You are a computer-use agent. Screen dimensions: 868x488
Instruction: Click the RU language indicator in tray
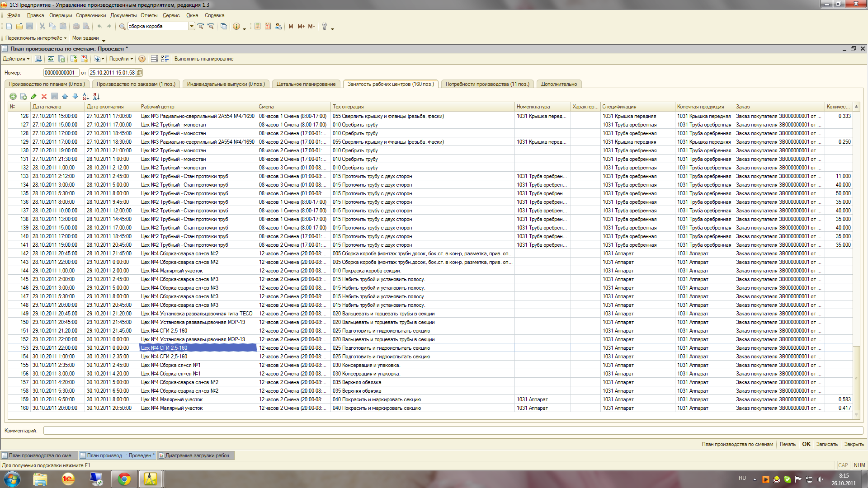[742, 478]
